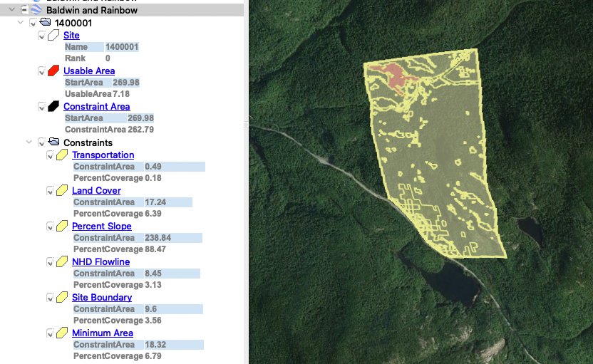Collapse the 1400001 folder node
This screenshot has height=364, width=593.
click(21, 22)
